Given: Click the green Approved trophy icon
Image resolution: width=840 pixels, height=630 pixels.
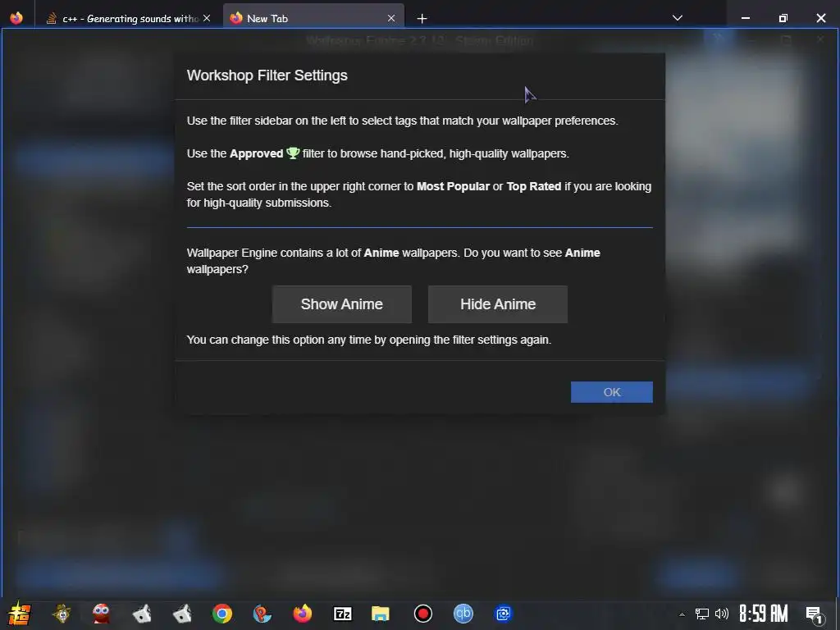Looking at the screenshot, I should 293,153.
